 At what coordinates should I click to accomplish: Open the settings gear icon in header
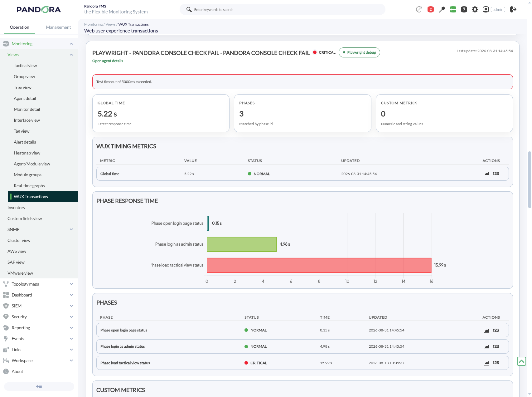(x=475, y=9)
